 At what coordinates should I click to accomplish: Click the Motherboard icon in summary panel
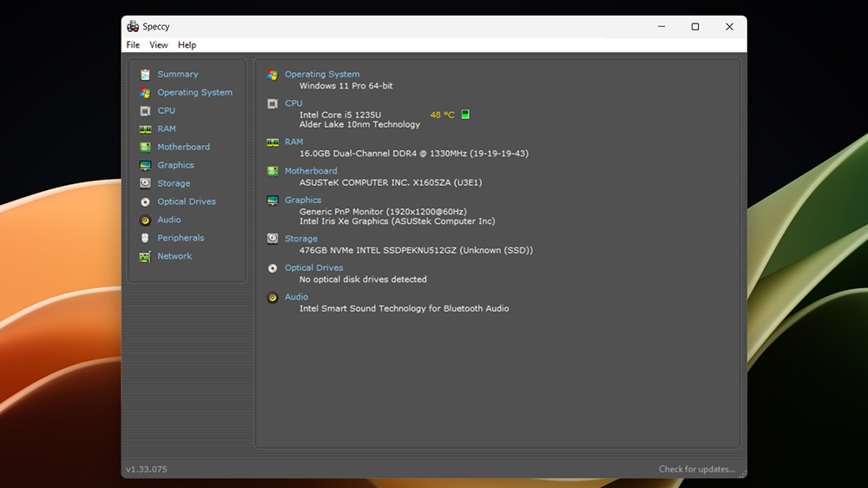point(273,171)
